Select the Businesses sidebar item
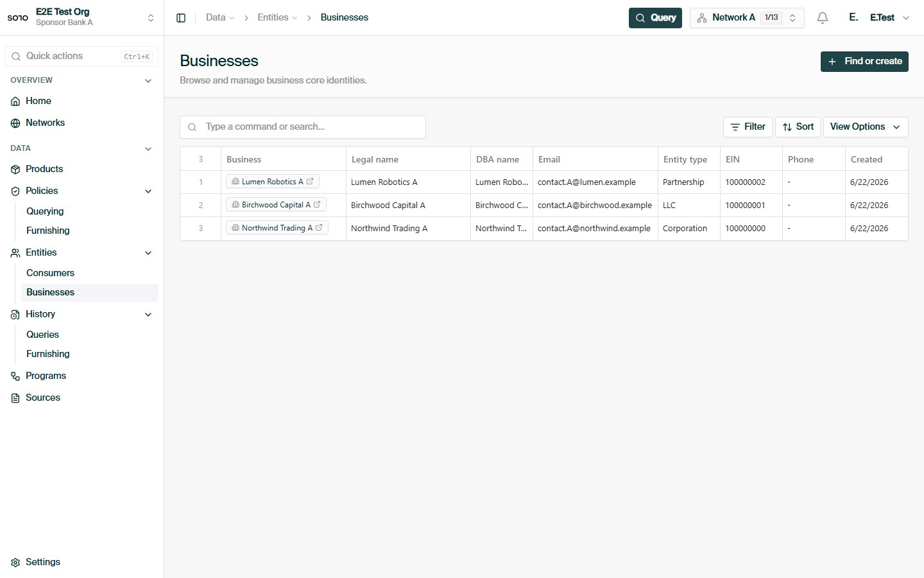Viewport: 924px width, 578px height. click(90, 292)
